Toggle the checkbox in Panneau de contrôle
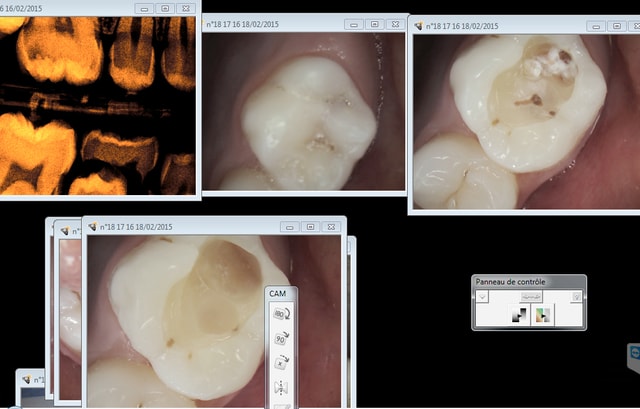Viewport: 640px width, 409px height. pyautogui.click(x=576, y=297)
